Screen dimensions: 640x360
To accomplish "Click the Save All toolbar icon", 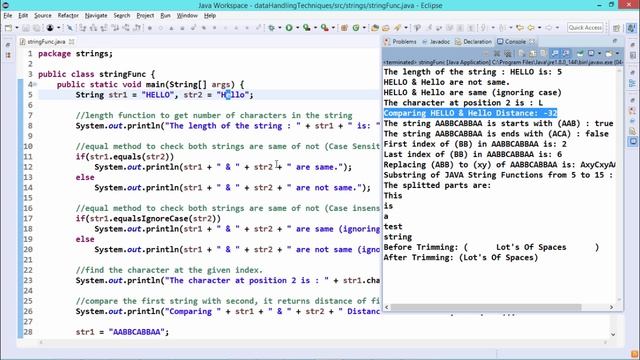I will click(x=36, y=28).
